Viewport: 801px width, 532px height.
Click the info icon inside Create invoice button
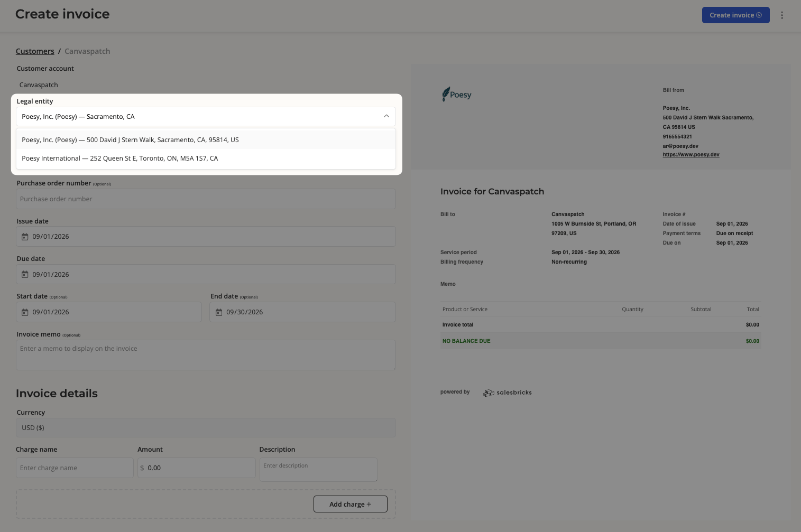[x=759, y=15]
